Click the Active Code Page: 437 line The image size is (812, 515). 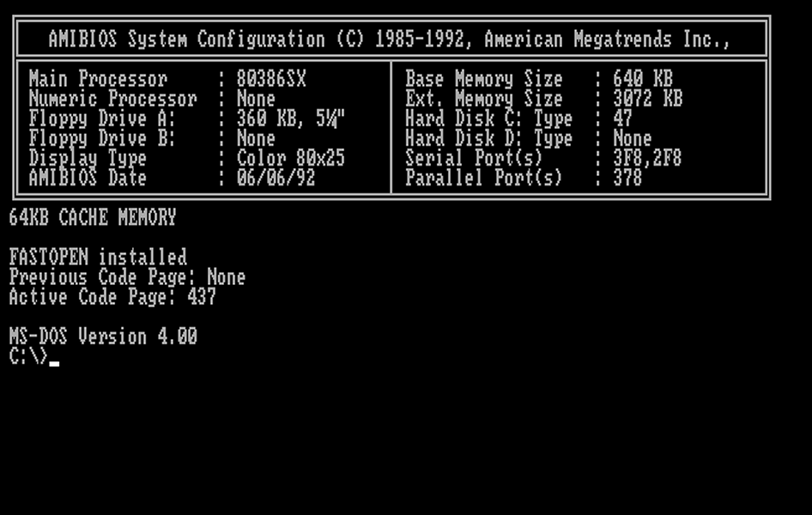pos(112,297)
